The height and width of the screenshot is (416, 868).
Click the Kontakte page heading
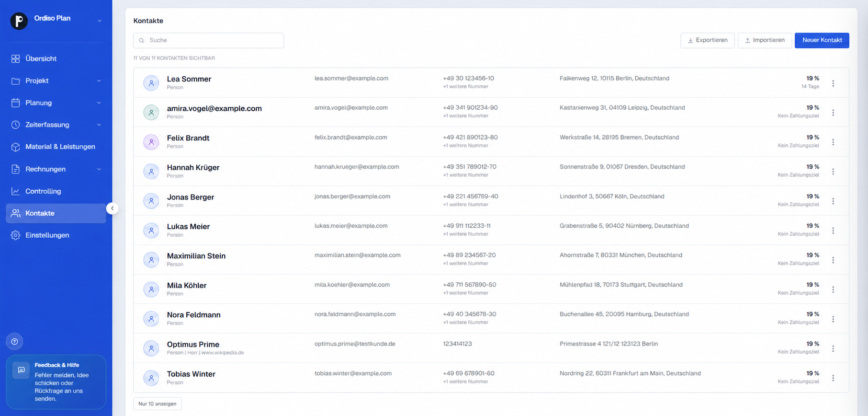tap(148, 21)
